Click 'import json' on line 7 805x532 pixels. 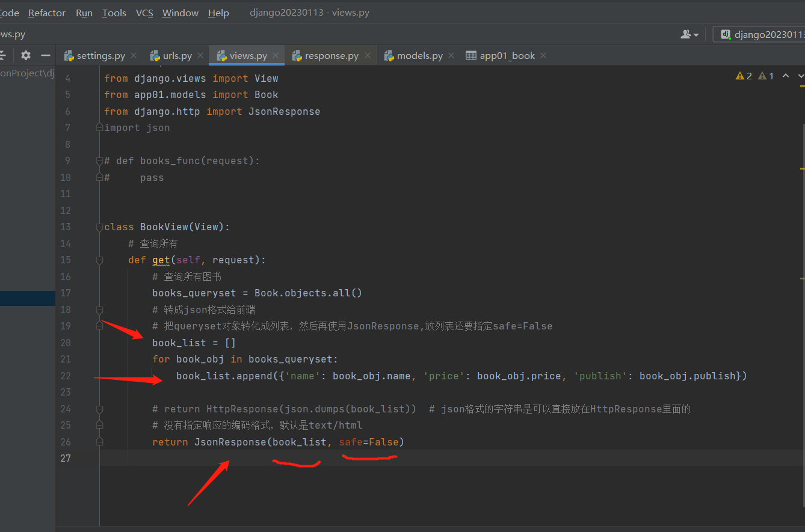point(137,127)
